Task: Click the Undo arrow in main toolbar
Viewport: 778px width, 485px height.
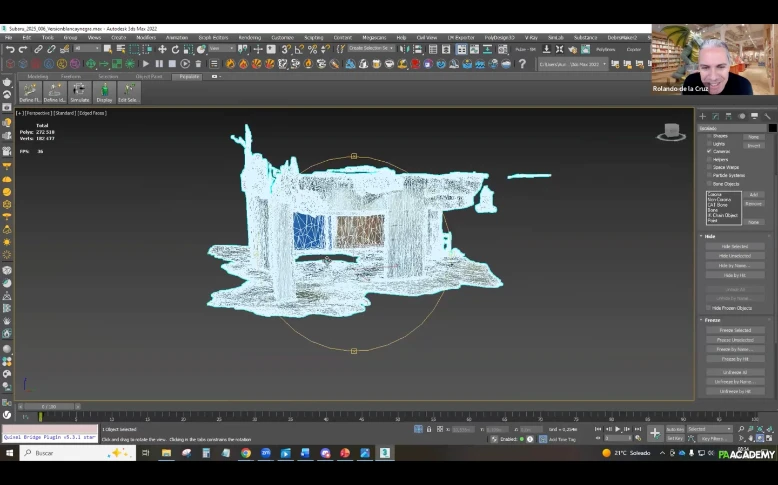Action: tap(10, 49)
